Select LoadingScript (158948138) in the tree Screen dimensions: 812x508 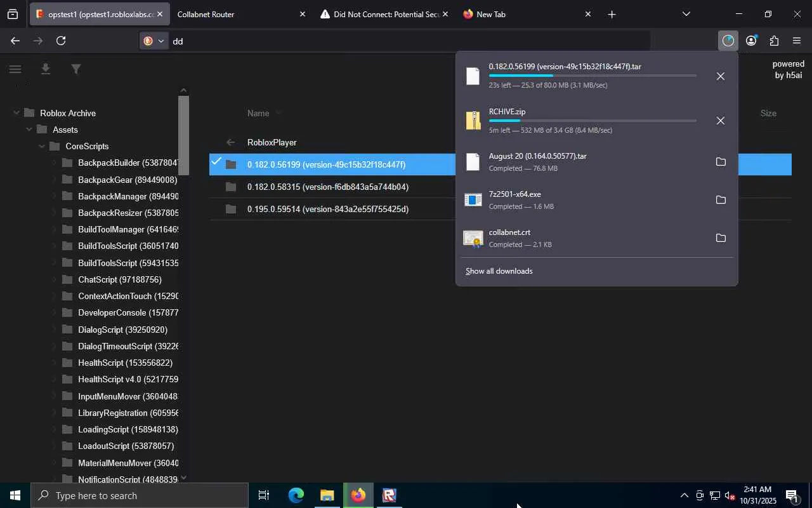[128, 429]
